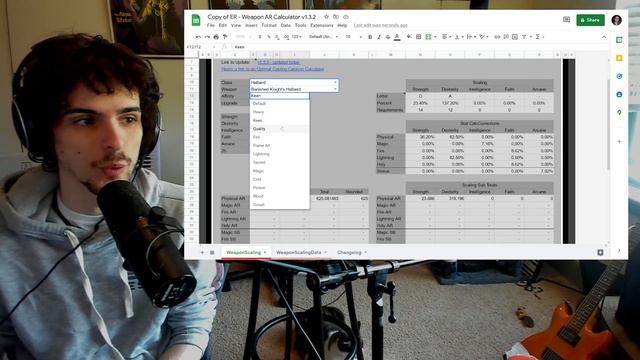Open the borders tool
640x360 pixels.
coord(418,37)
